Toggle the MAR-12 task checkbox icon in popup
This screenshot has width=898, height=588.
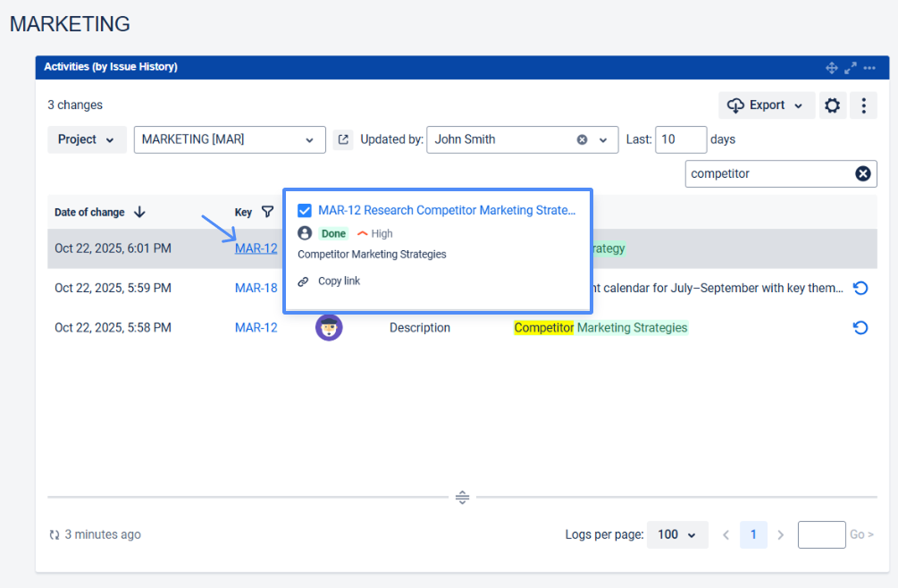305,211
